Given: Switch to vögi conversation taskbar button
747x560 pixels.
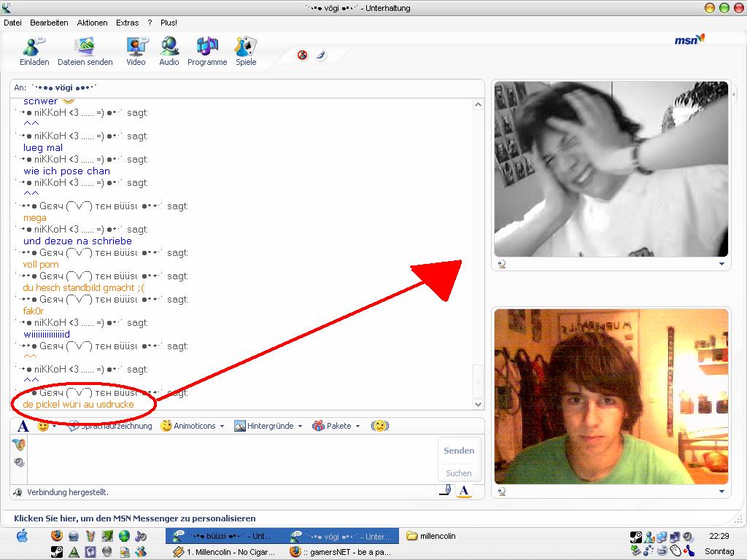Looking at the screenshot, I should (341, 536).
